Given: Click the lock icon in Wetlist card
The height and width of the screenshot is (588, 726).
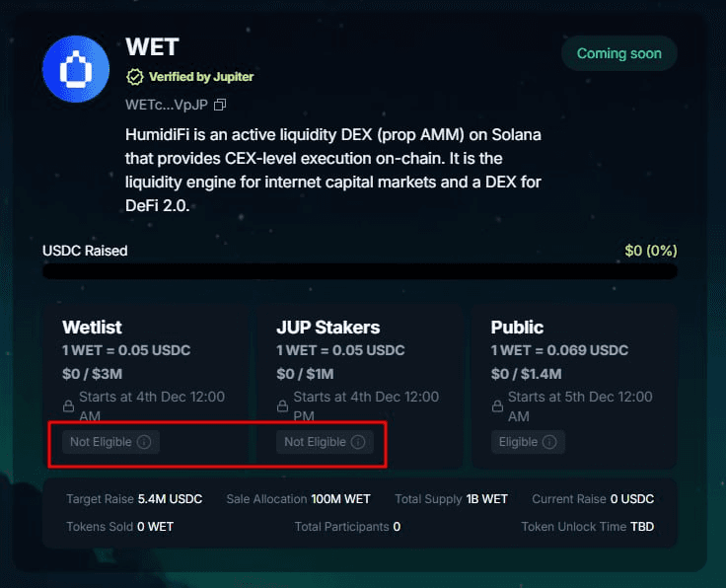Looking at the screenshot, I should (x=69, y=405).
